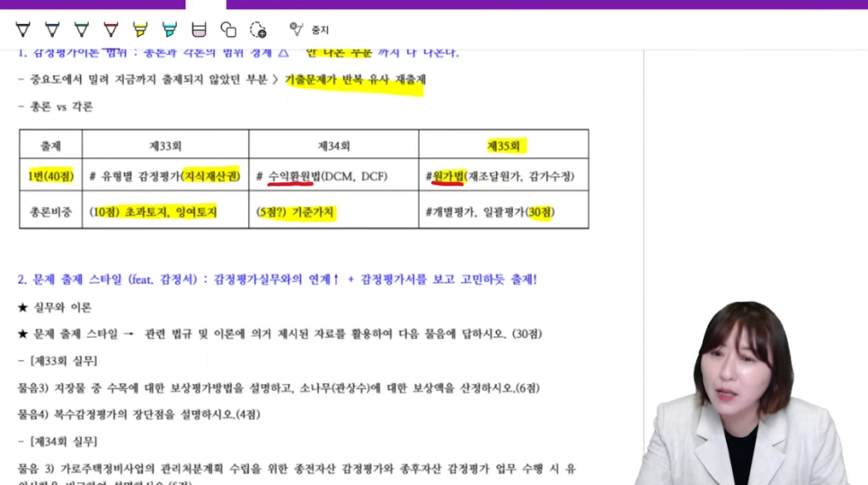Image resolution: width=868 pixels, height=485 pixels.
Task: Activate the lasso select tool
Action: pos(258,30)
